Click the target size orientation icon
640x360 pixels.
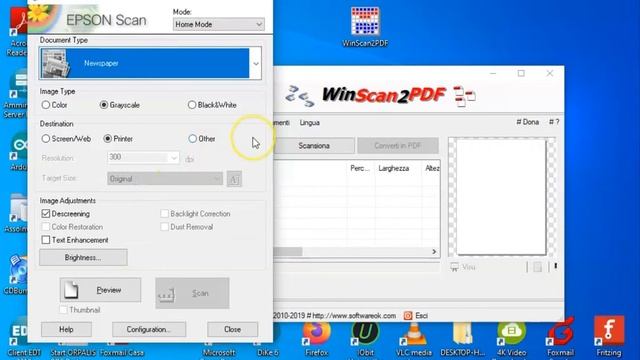pyautogui.click(x=234, y=179)
